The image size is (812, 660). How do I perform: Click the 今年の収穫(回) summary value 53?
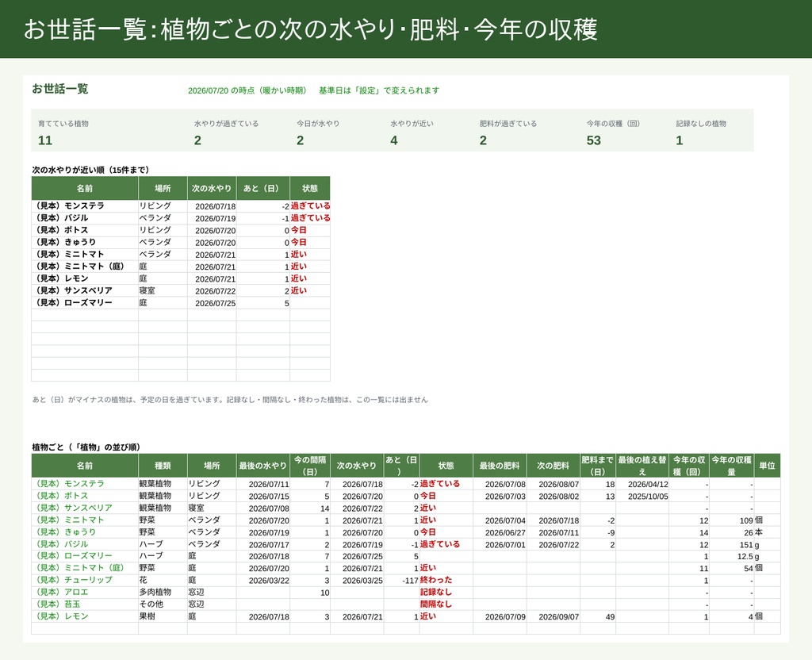pos(593,140)
